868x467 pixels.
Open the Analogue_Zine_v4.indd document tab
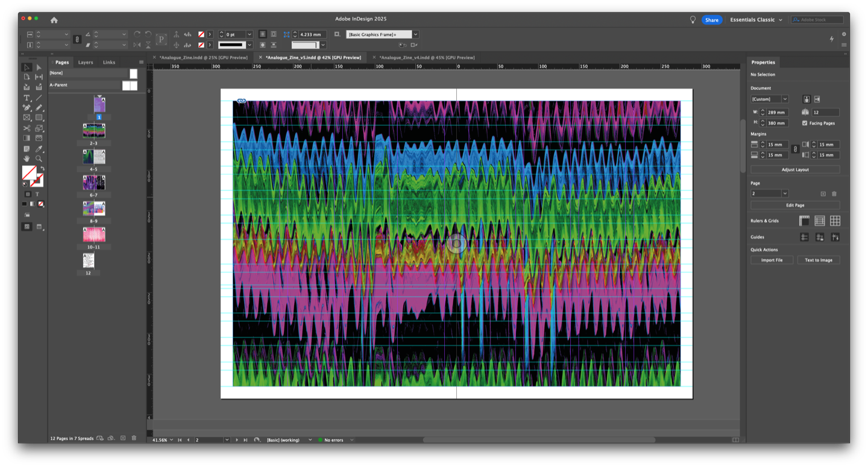426,57
